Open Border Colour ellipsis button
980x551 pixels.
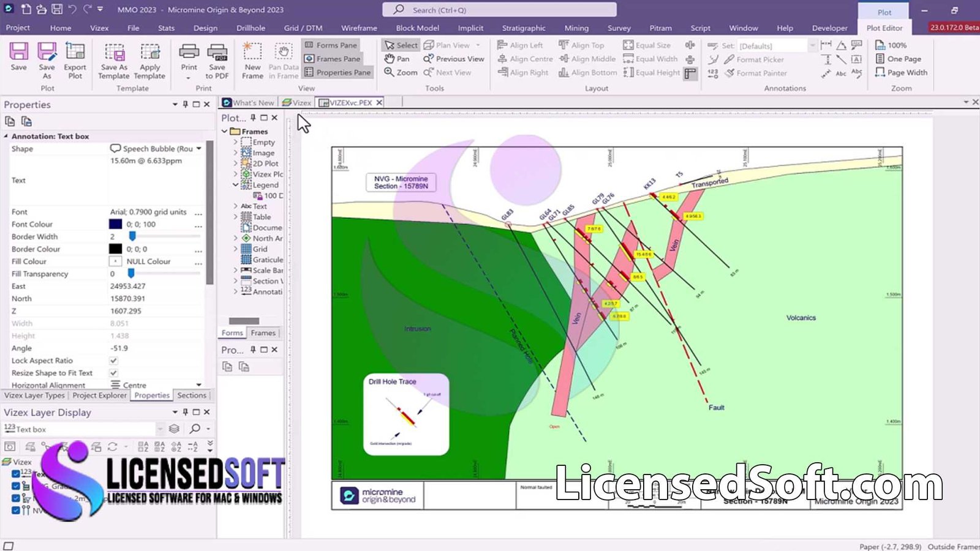tap(198, 250)
